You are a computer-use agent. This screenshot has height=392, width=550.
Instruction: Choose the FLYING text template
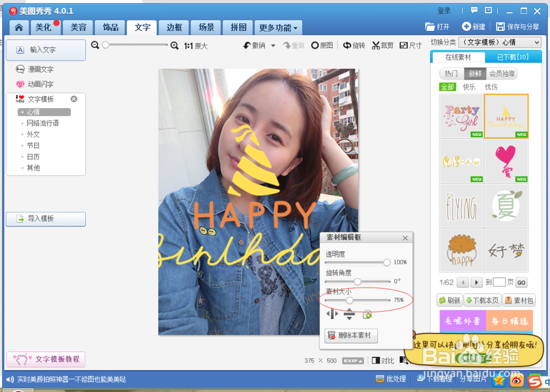461,206
